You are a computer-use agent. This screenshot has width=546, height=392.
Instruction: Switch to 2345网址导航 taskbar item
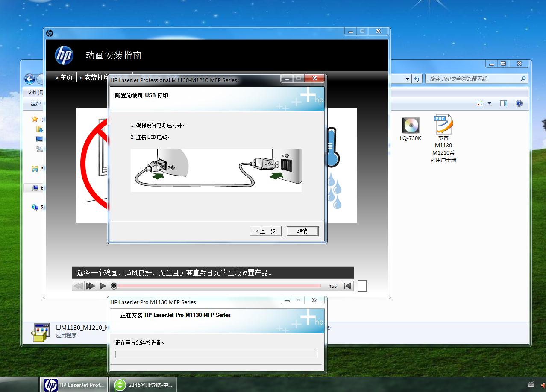(x=143, y=385)
